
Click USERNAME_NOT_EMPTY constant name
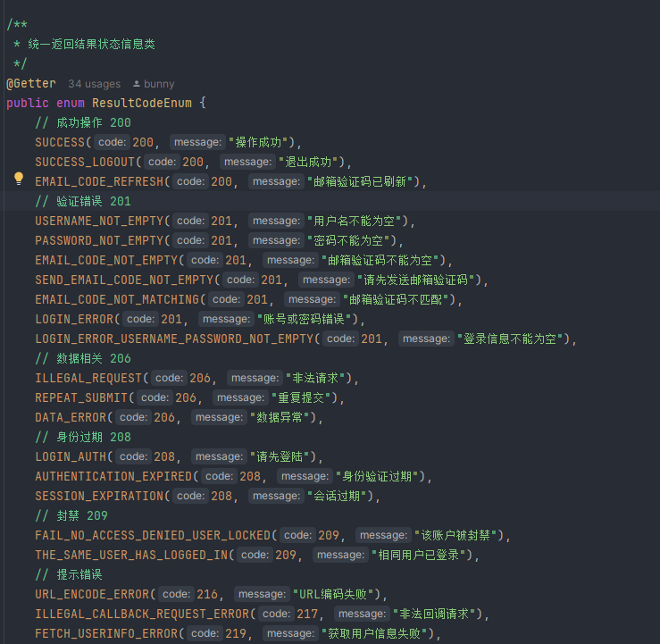[x=99, y=221]
